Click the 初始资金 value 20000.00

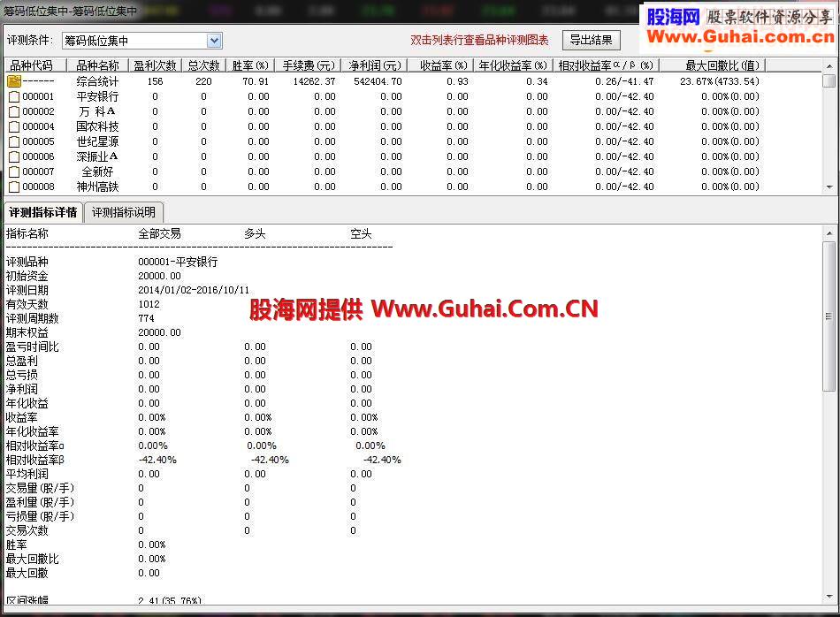[160, 276]
